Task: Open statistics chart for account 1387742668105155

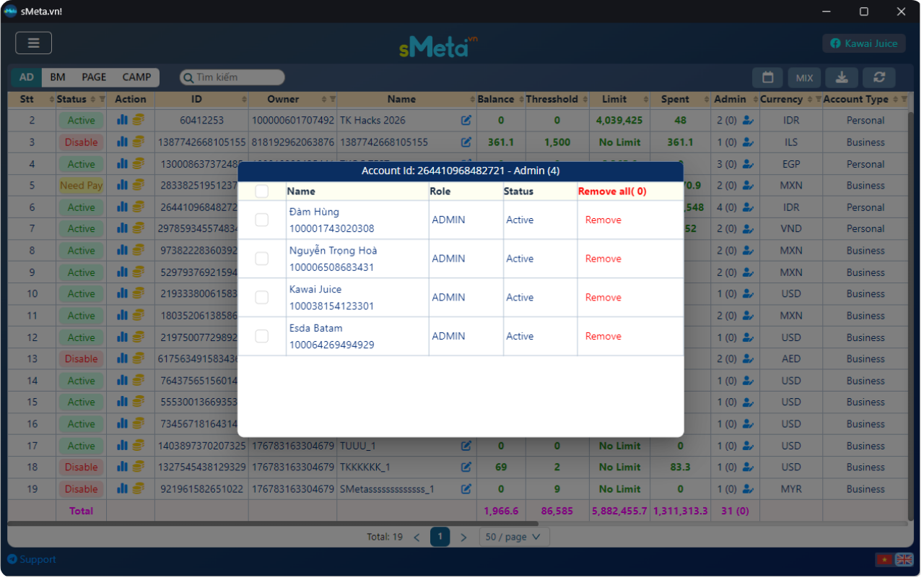Action: point(122,142)
